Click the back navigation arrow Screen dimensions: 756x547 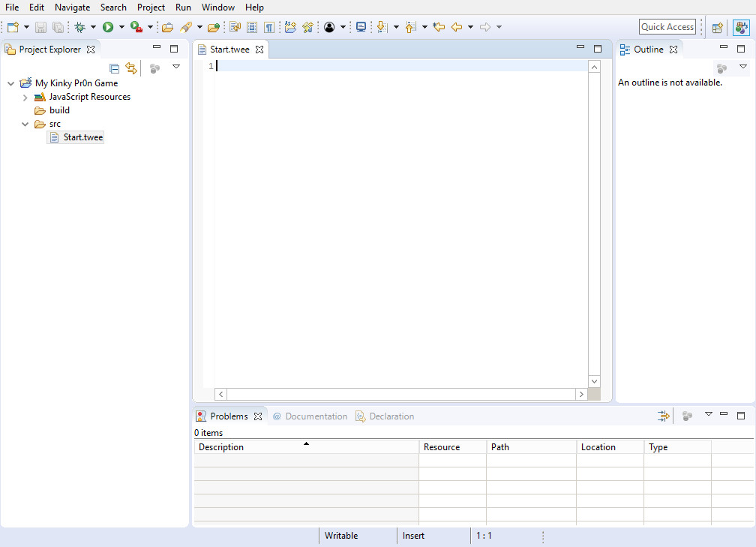click(456, 27)
